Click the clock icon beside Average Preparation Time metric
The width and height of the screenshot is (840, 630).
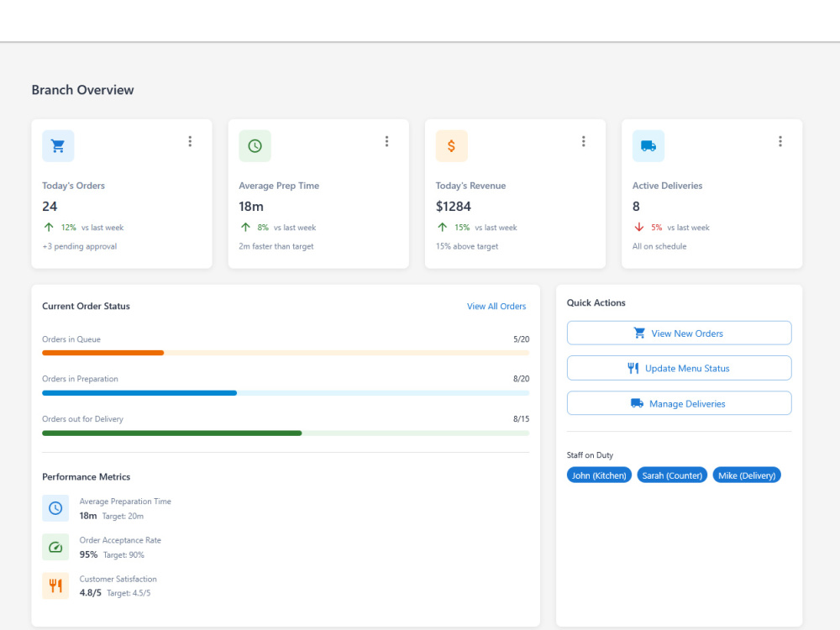(55, 508)
